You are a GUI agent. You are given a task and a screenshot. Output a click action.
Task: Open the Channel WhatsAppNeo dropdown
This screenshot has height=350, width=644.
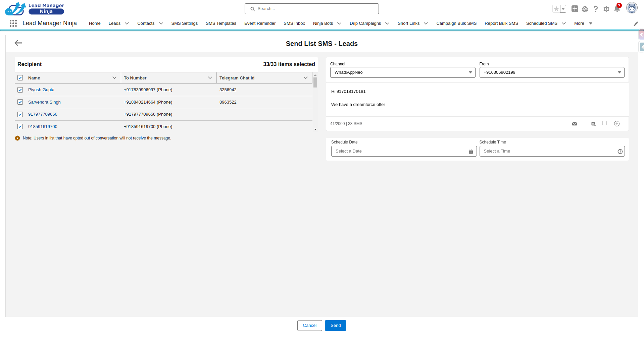[x=403, y=72]
